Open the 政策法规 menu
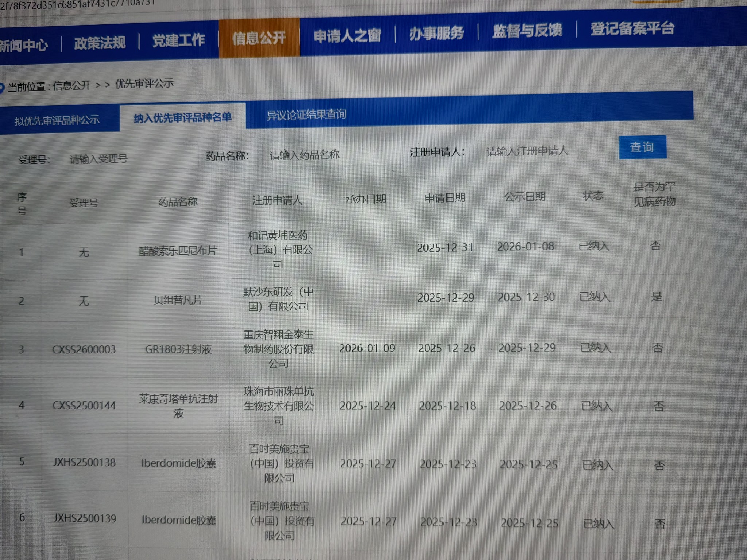The height and width of the screenshot is (560, 747). [100, 43]
